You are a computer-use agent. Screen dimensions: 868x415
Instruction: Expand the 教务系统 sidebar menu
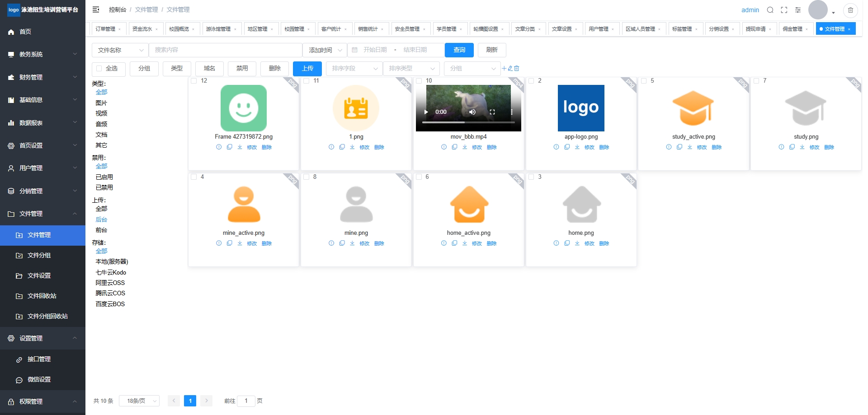tap(42, 54)
